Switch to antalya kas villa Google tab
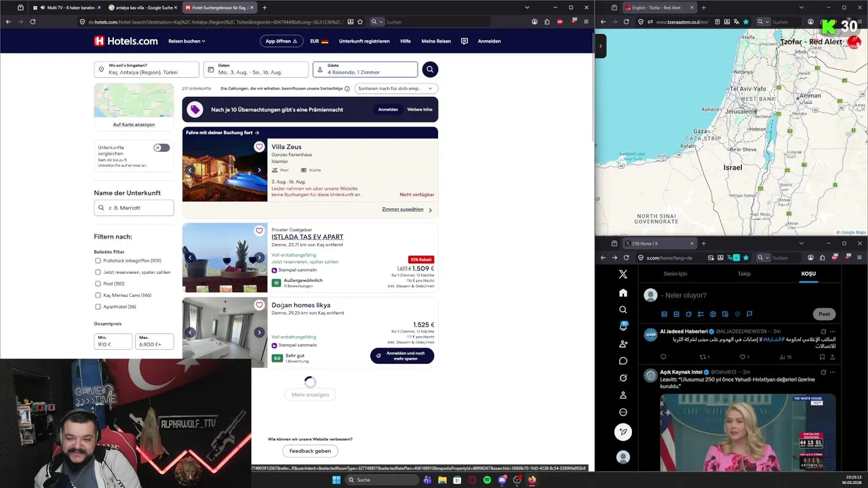 tap(142, 7)
